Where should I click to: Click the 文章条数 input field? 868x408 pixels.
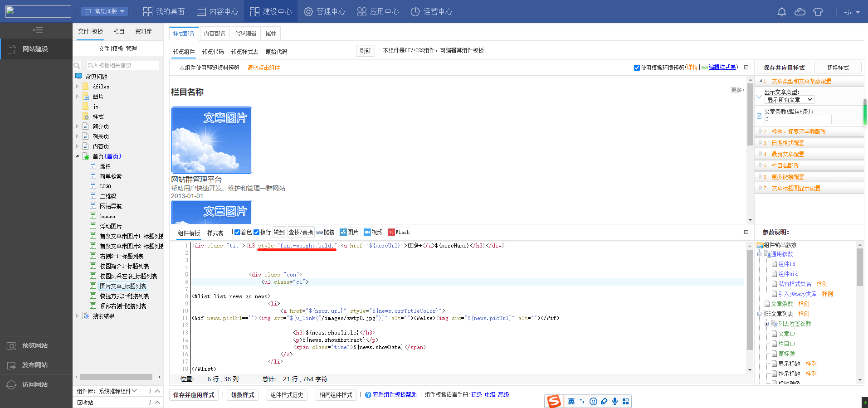pos(798,119)
